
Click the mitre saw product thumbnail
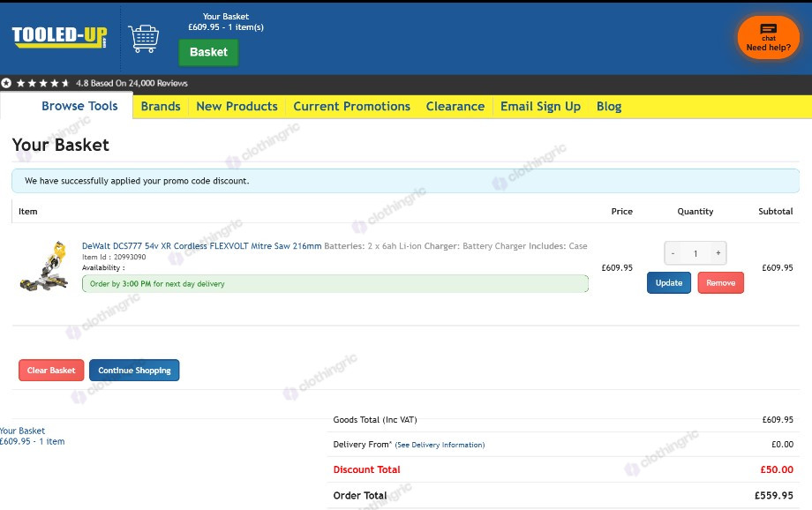pyautogui.click(x=44, y=266)
